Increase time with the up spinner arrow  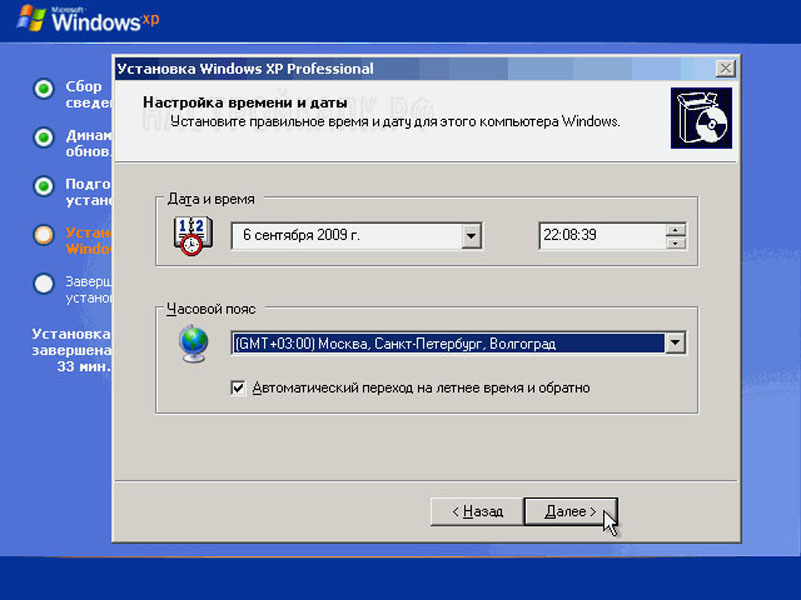676,229
